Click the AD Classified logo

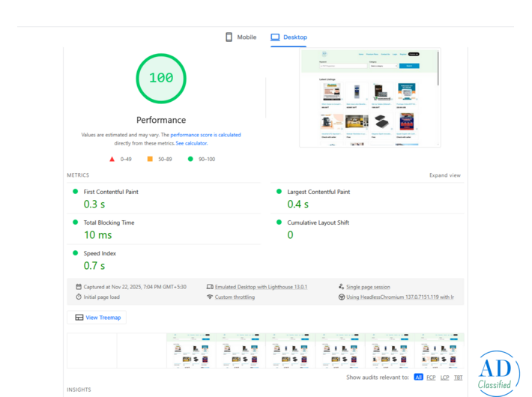pos(499,374)
